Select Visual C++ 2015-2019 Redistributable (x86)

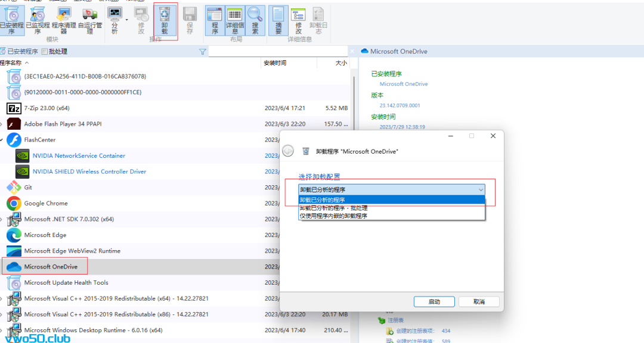(x=116, y=314)
